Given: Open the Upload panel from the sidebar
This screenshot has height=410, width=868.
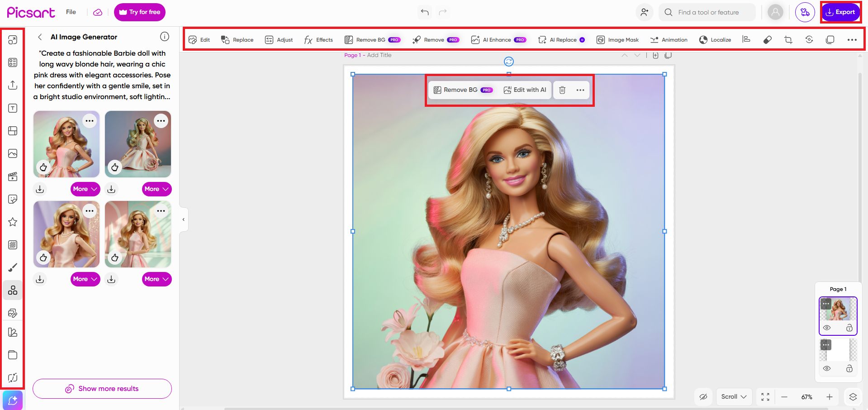Looking at the screenshot, I should pyautogui.click(x=13, y=85).
